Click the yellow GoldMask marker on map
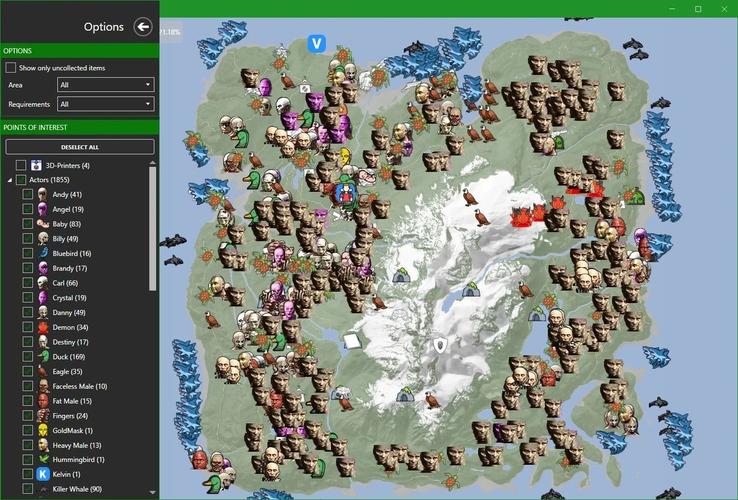The height and width of the screenshot is (500, 738). [345, 157]
